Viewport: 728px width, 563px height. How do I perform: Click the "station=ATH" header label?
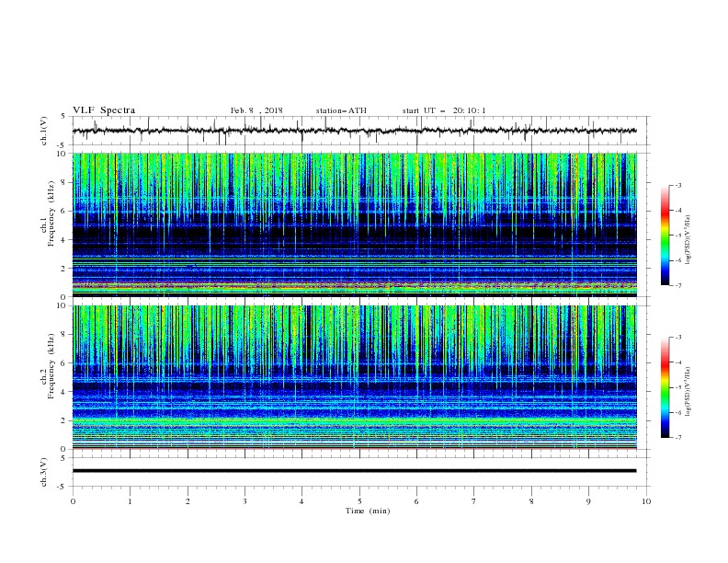pos(341,110)
